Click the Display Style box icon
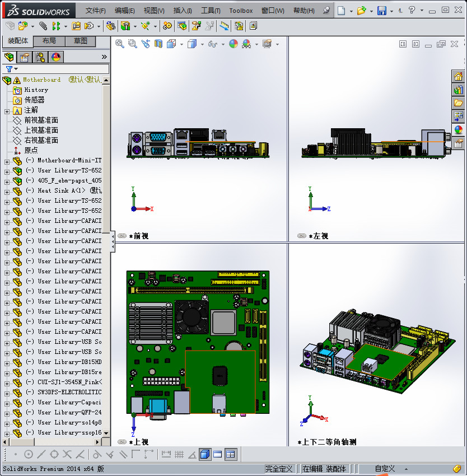This screenshot has height=476, width=467. pos(192,44)
